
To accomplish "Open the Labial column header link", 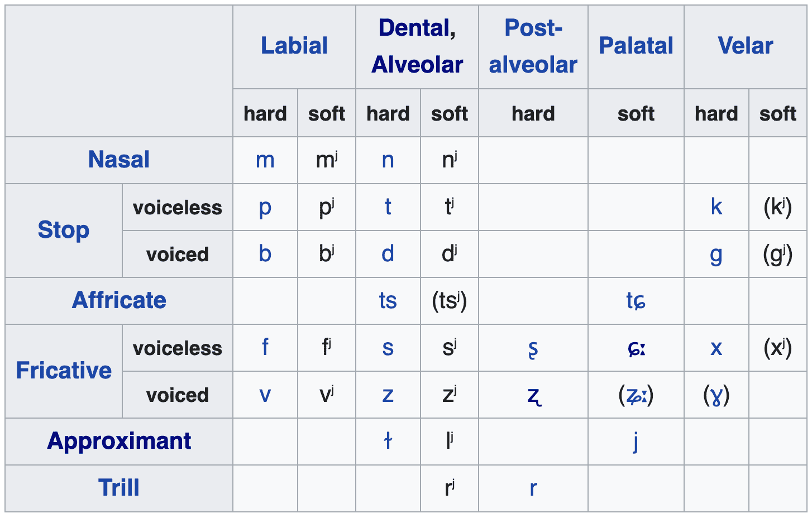I will [294, 46].
